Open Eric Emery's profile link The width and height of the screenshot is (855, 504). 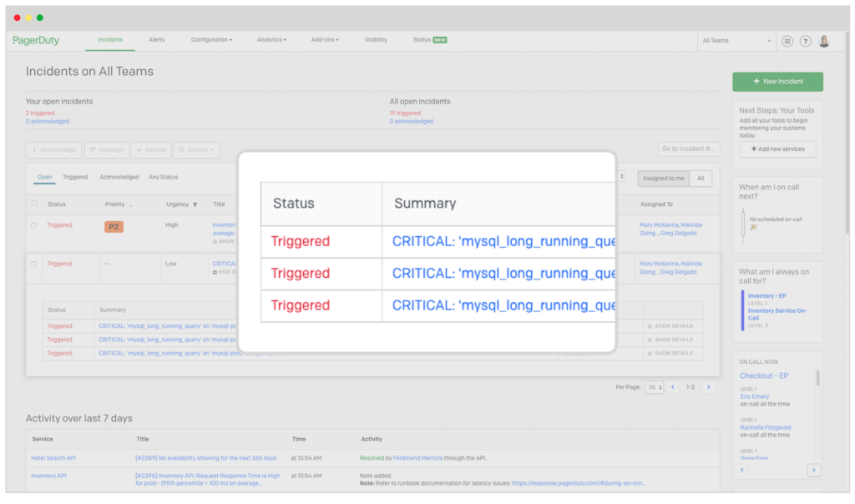click(754, 396)
